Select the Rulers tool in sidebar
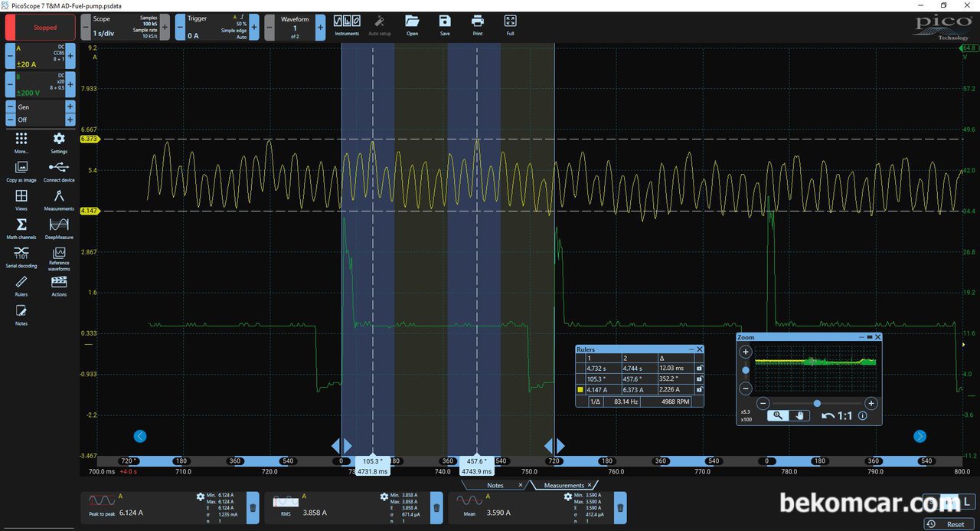 click(x=21, y=282)
